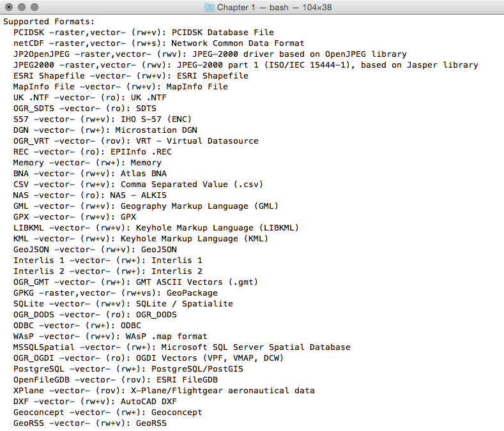Click the 'NAS - ALKIS' line
Screen dimensions: 504x431
pyautogui.click(x=89, y=195)
